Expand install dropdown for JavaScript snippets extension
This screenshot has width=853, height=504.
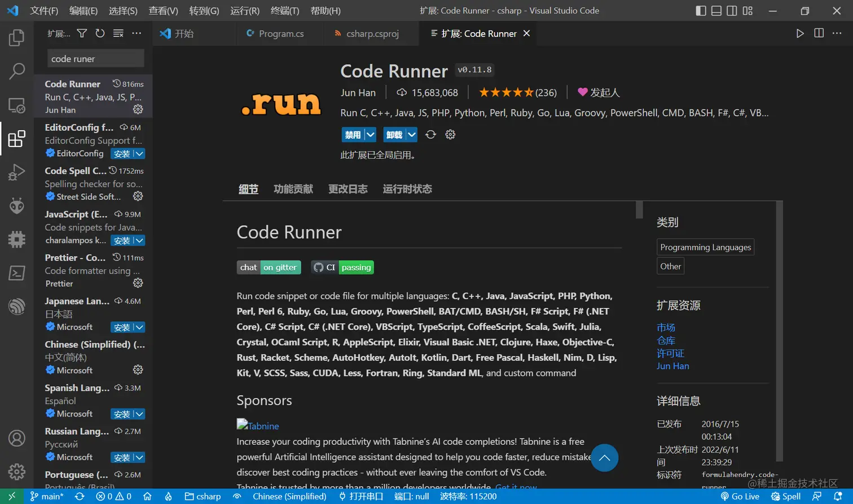click(x=139, y=240)
